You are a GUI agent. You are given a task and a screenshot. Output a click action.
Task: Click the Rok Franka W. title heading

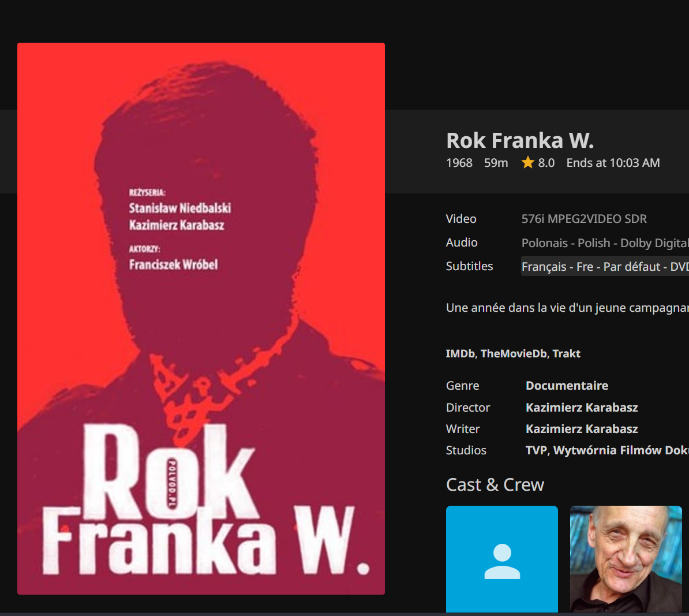pos(520,141)
